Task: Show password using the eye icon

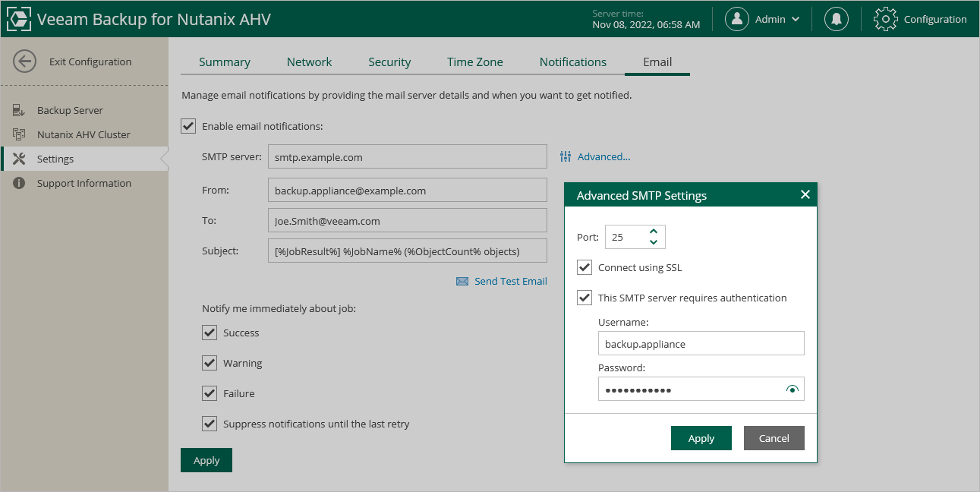Action: click(793, 389)
